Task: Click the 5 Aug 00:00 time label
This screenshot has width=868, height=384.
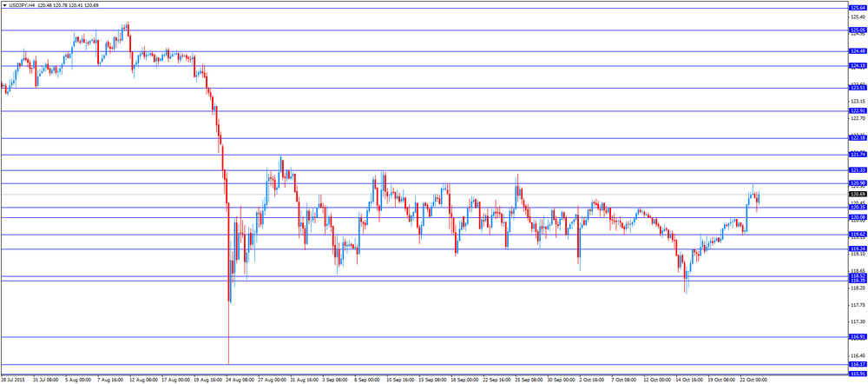Action: click(78, 381)
